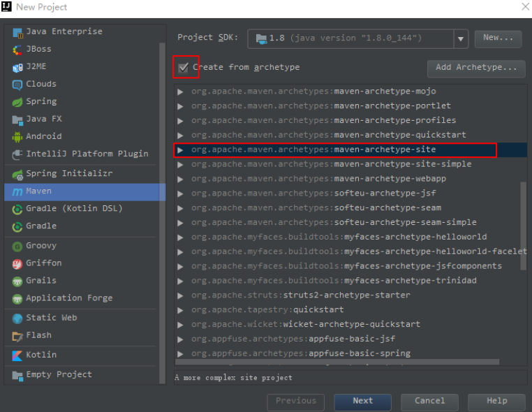Select myfaces-archetype-helloworld-facelet archetype
Viewport: 532px width, 412px height.
350,252
